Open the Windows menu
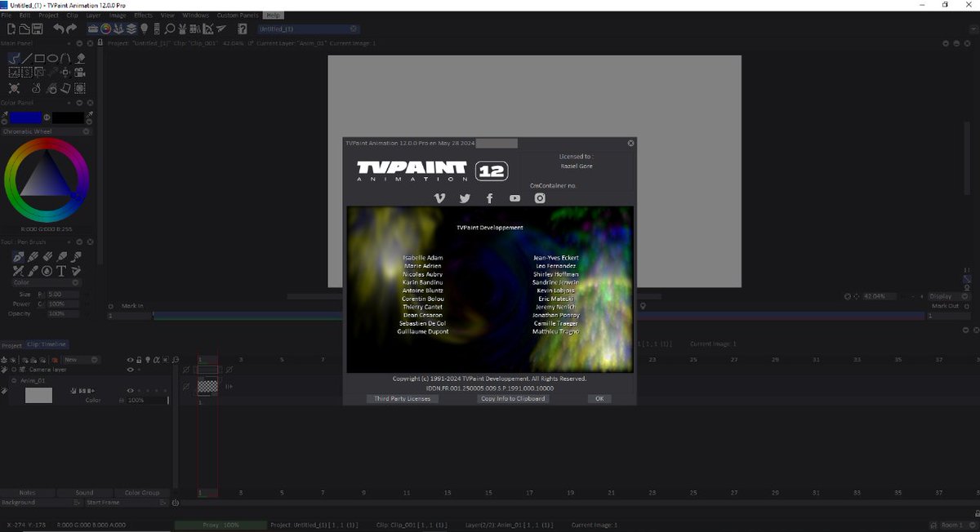 (x=196, y=16)
